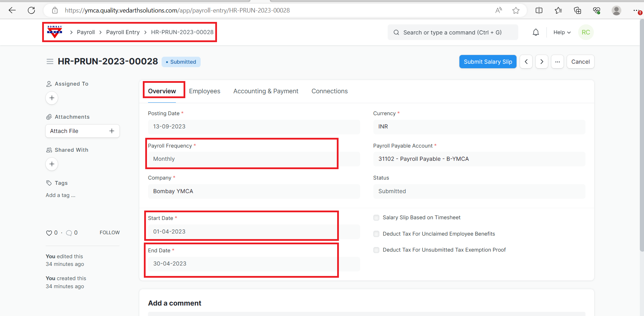Tick Deduct Tax For Unsubmitted Tax Exemption Proof
This screenshot has height=316, width=644.
click(x=376, y=250)
